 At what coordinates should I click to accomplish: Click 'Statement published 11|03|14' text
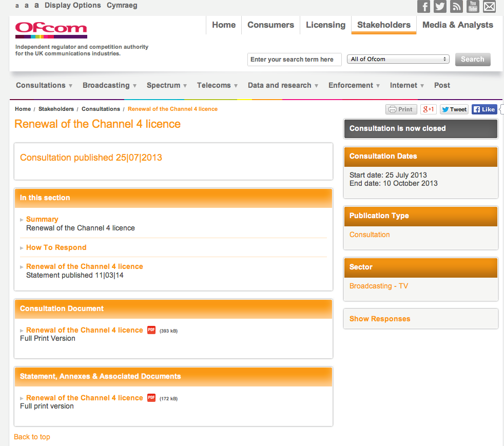[75, 276]
